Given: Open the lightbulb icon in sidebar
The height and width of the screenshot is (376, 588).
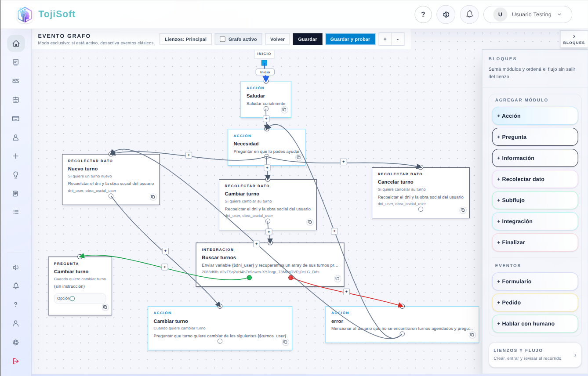Looking at the screenshot, I should 16,175.
